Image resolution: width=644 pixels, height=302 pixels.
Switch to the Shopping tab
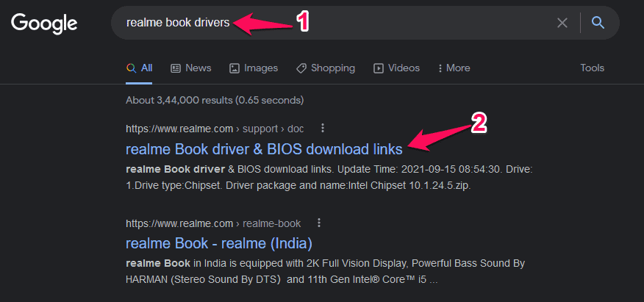(x=332, y=68)
